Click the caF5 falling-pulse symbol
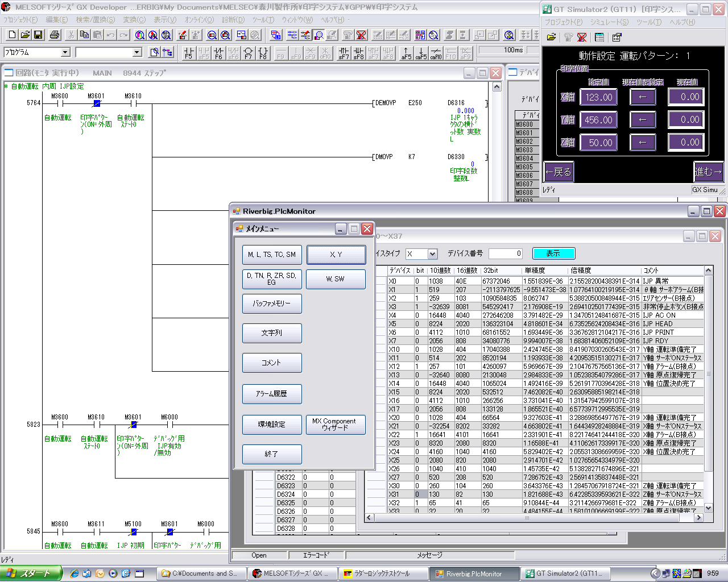The image size is (728, 582). pos(421,53)
